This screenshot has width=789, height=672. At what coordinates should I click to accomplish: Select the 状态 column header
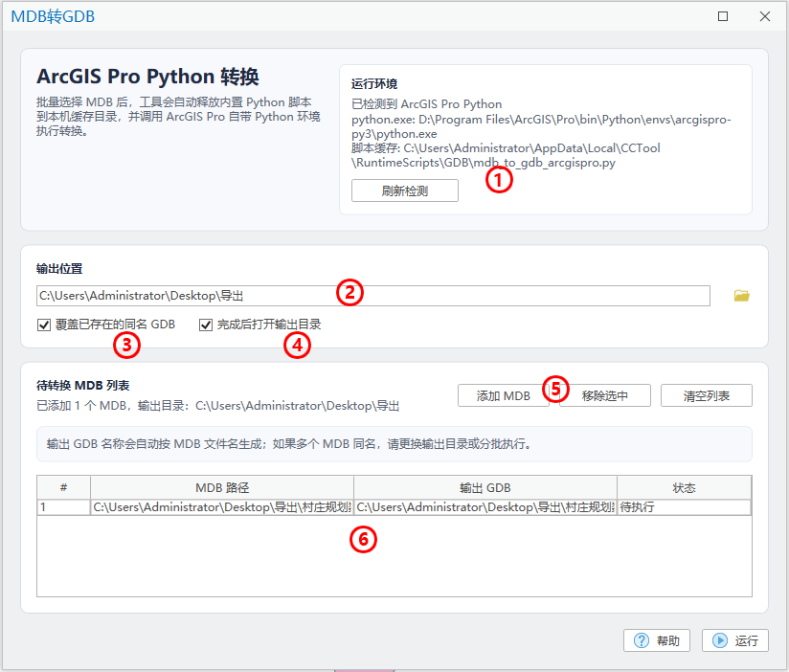[684, 488]
